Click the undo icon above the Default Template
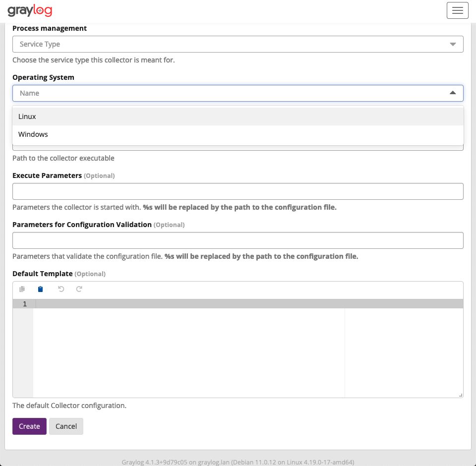Viewport: 476px width, 466px height. pos(60,289)
